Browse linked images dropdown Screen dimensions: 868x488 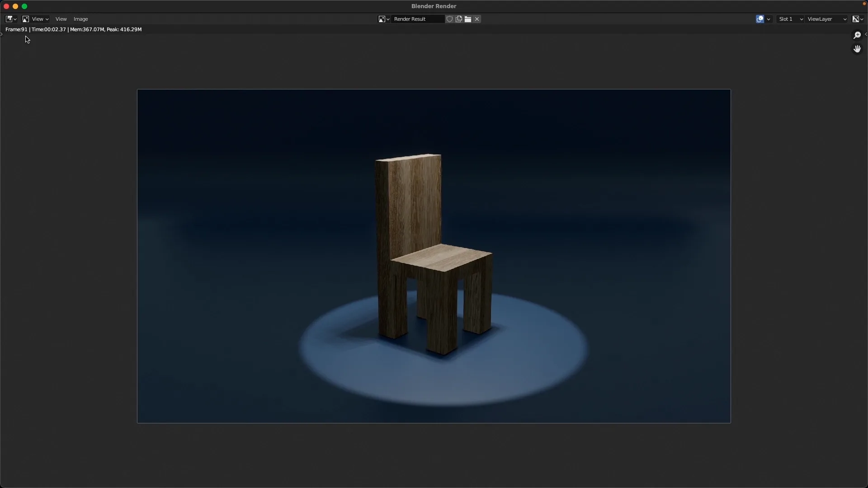(x=384, y=19)
